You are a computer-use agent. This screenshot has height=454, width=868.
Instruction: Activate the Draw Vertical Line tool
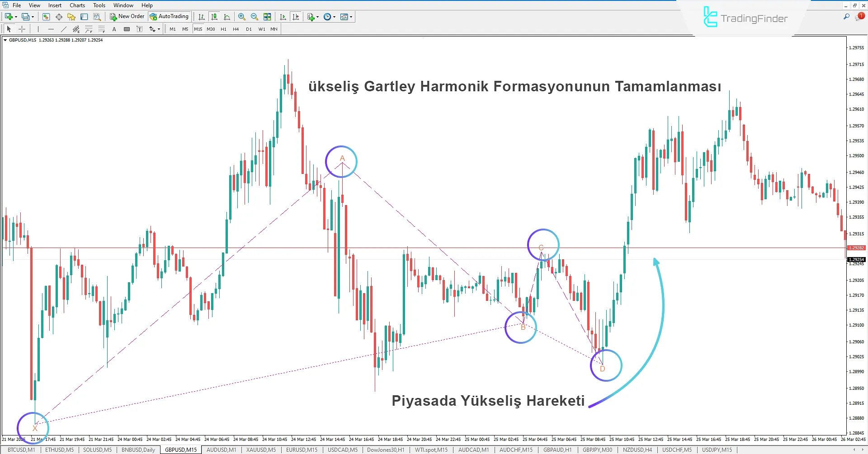point(38,28)
